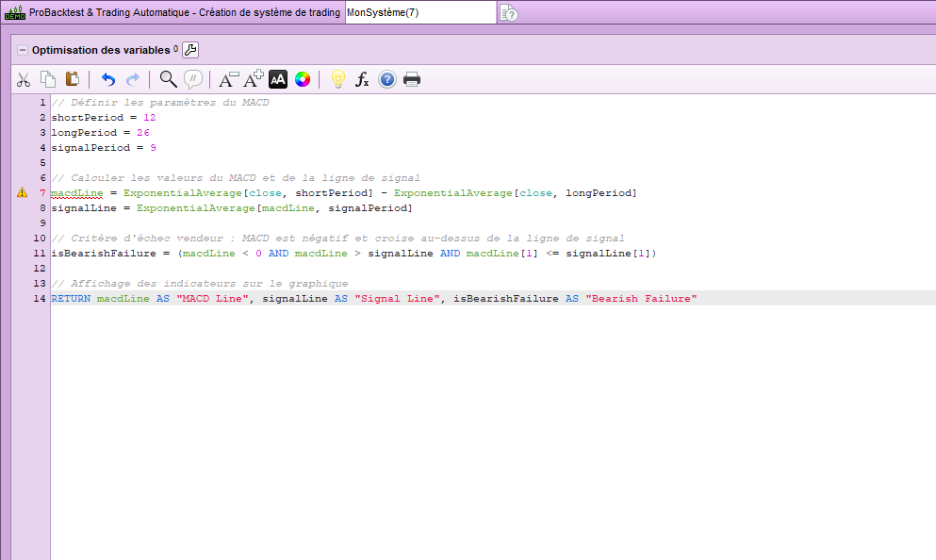Click the document help icon beside system name
Screen dimensions: 936x560
coord(509,12)
